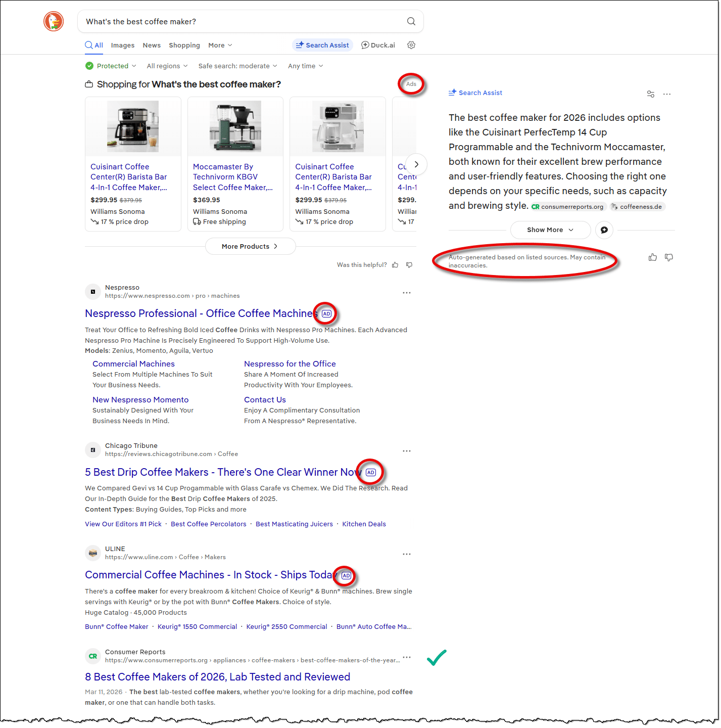Switch to the News tab
Viewport: 721px width, 728px height.
click(x=152, y=45)
